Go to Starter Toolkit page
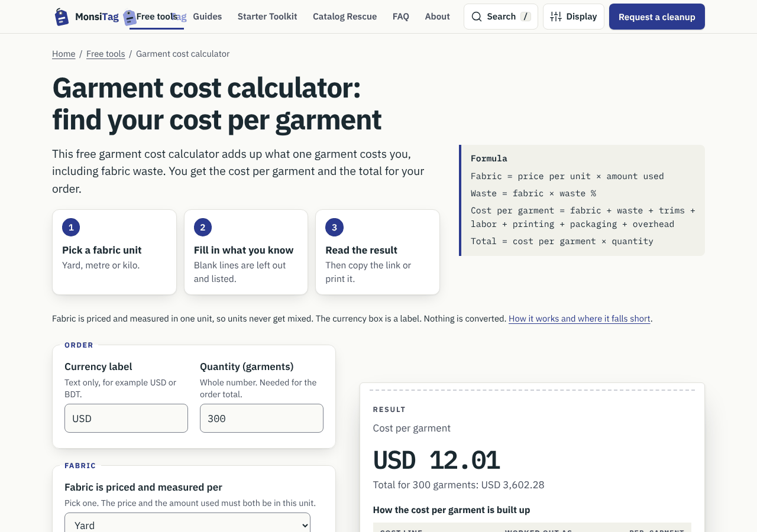This screenshot has height=532, width=757. click(x=267, y=17)
